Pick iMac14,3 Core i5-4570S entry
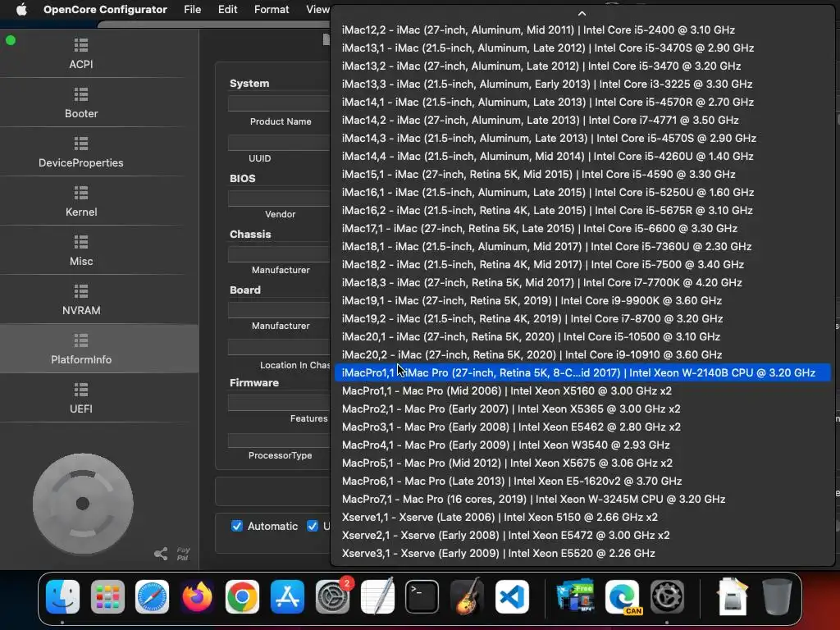 click(582, 138)
